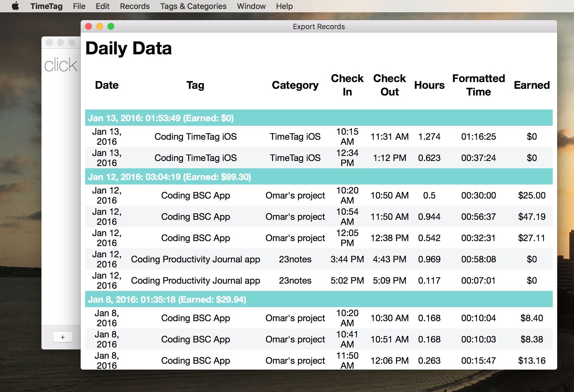Image resolution: width=574 pixels, height=392 pixels.
Task: Click the 00:32:31 formatted time cell
Action: click(479, 238)
